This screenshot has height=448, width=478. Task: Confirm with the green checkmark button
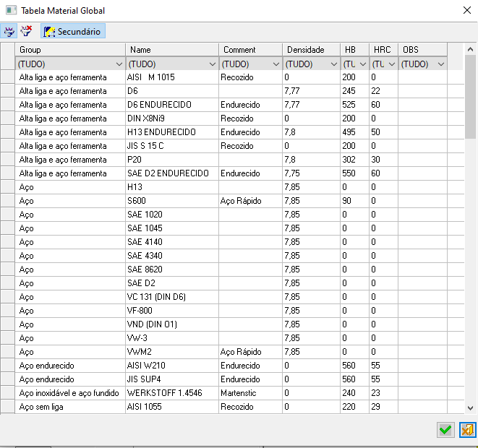445,430
